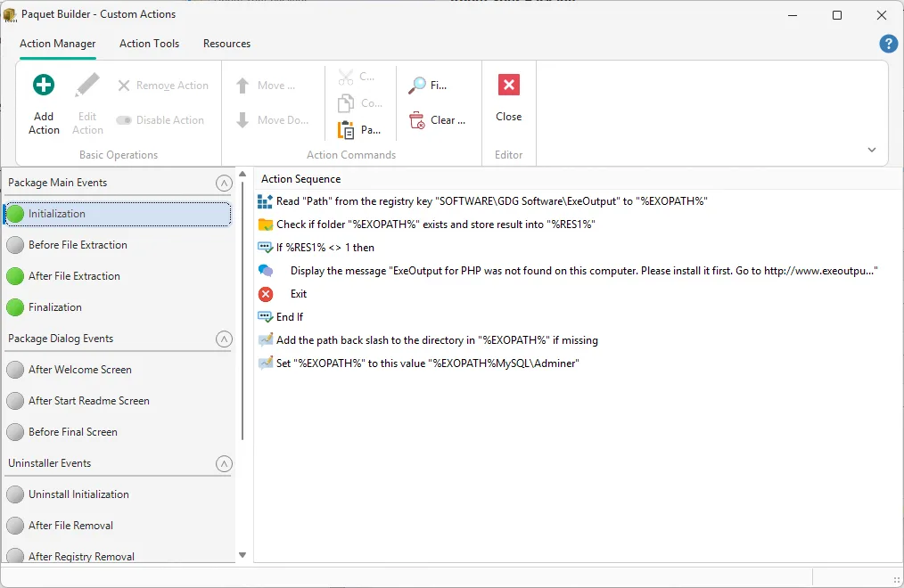
Task: Click the Paste clipboard icon
Action: click(346, 130)
